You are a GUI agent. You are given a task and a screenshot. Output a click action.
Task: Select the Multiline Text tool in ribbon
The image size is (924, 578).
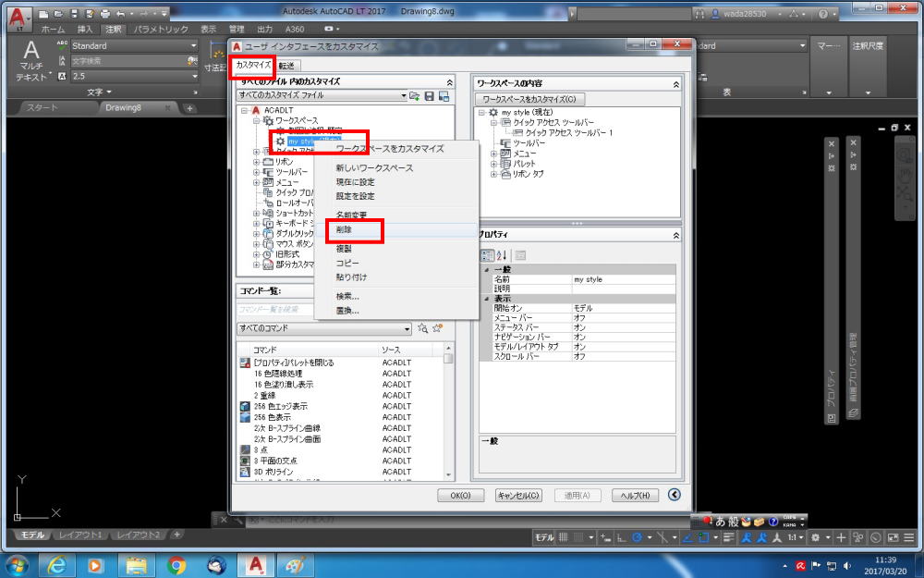[30, 60]
